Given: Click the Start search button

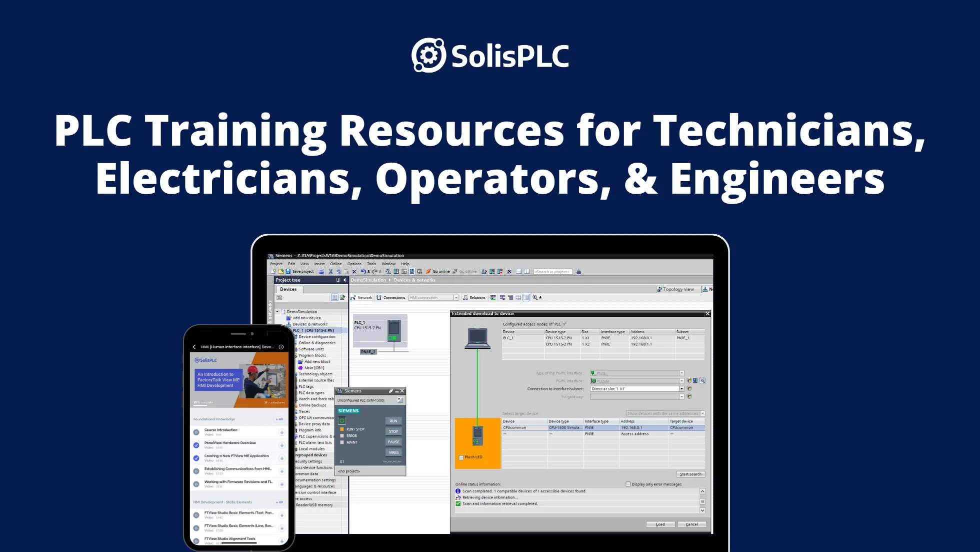Looking at the screenshot, I should (690, 474).
